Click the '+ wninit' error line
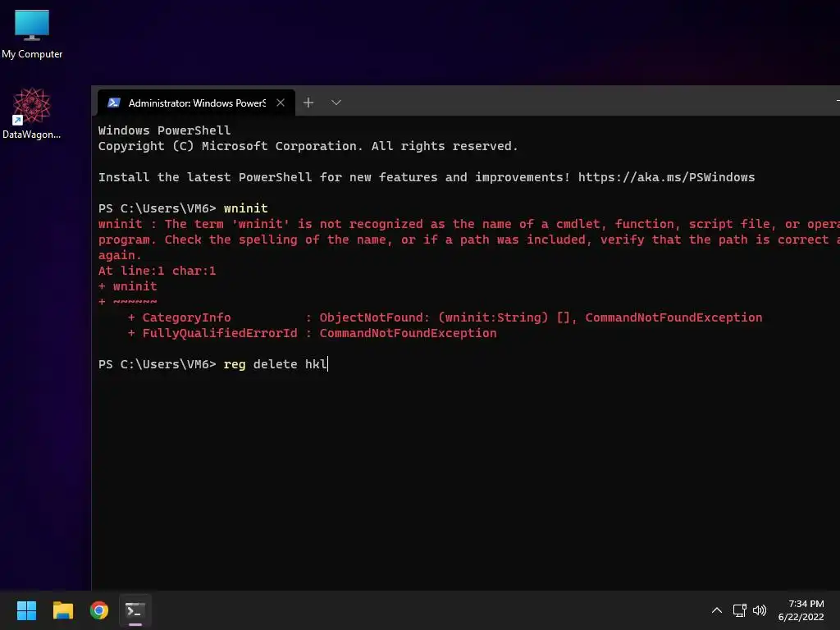Image resolution: width=840 pixels, height=630 pixels. [x=127, y=286]
